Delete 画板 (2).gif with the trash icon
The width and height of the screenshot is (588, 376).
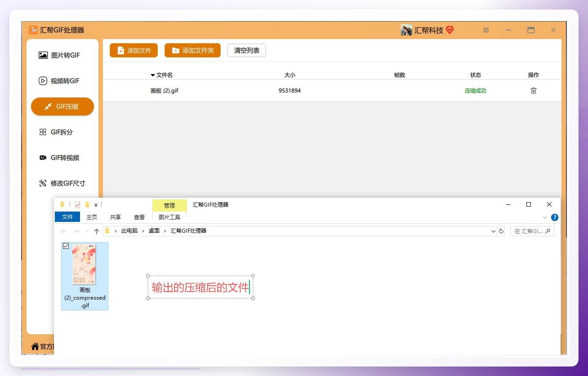click(x=534, y=91)
